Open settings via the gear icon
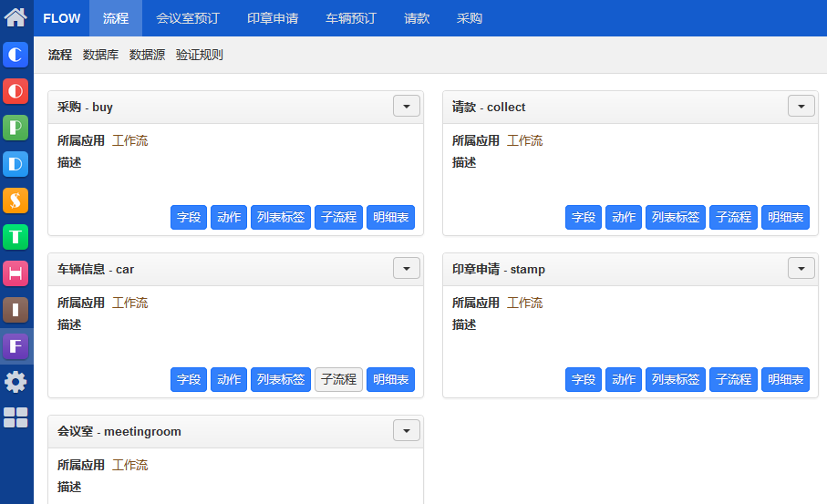This screenshot has width=827, height=504. coord(16,382)
